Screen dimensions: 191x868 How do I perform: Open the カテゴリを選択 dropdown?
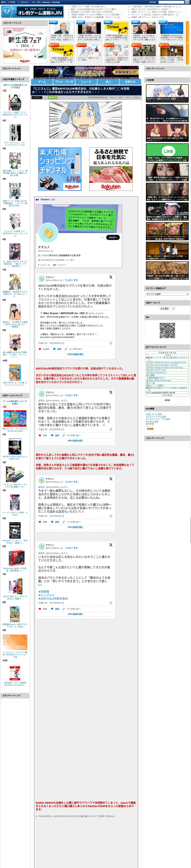[x=167, y=294]
